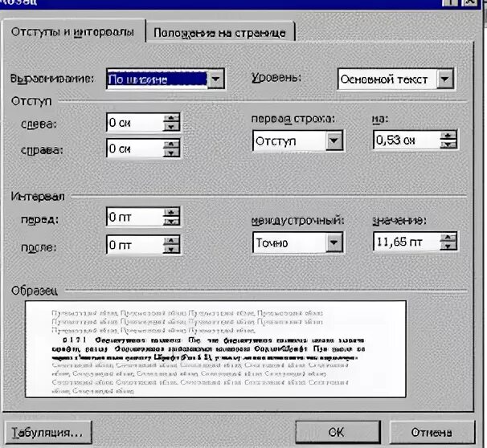
Task: Click the 11,65 пт value field
Action: [x=407, y=242]
